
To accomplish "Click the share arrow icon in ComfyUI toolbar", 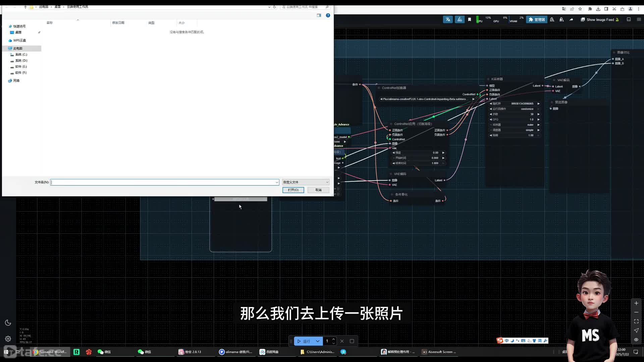I will coord(571,19).
